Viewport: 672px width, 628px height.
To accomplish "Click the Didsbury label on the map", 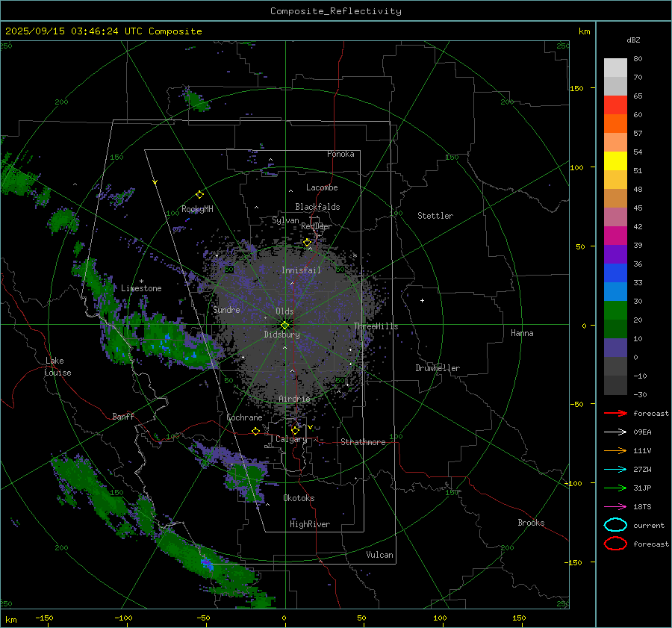I will pos(281,335).
